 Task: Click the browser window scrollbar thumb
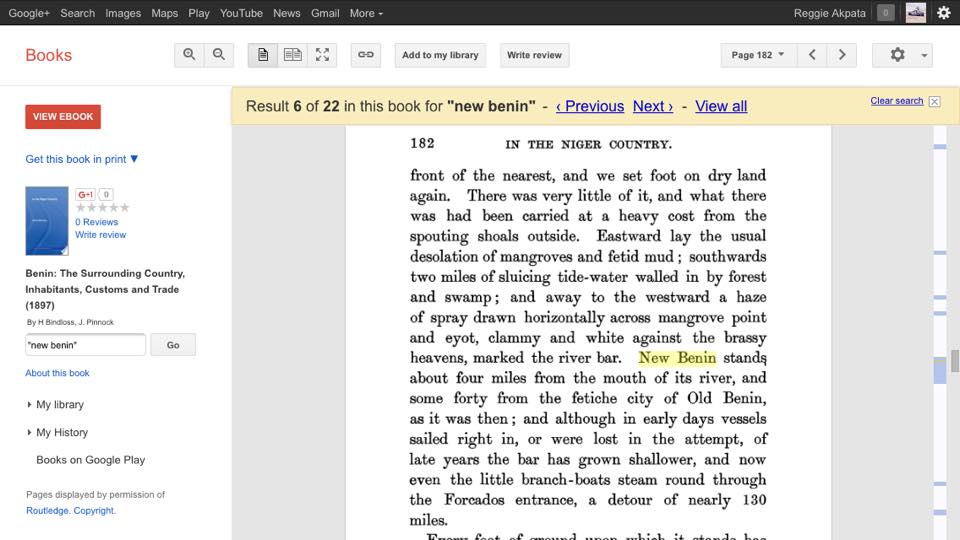coord(955,361)
